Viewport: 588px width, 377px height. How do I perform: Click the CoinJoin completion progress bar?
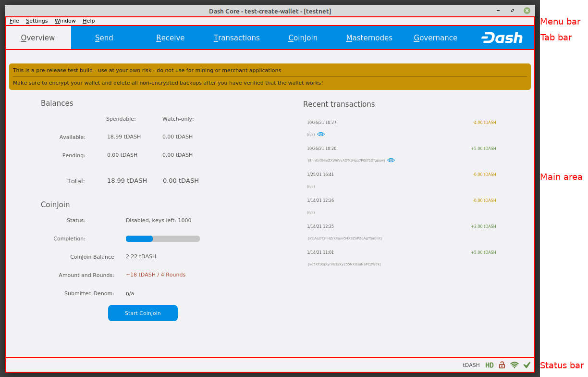pyautogui.click(x=162, y=239)
